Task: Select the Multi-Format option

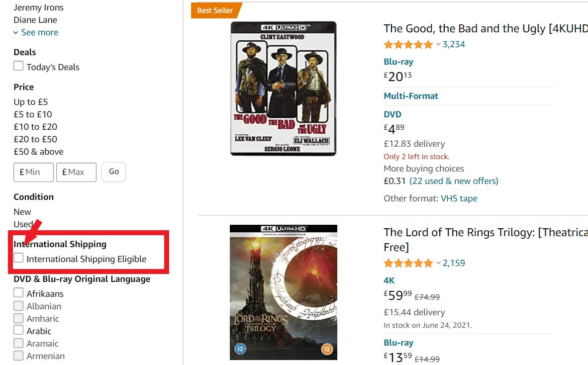Action: point(411,95)
